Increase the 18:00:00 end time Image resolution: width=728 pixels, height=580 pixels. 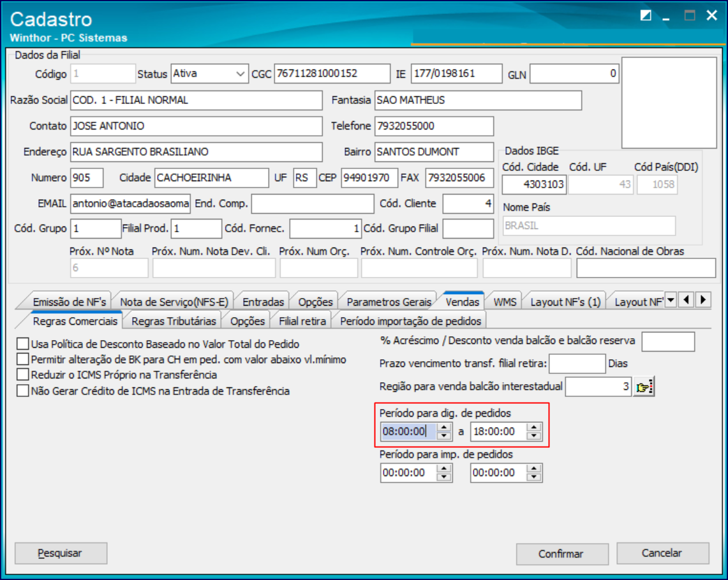[534, 428]
